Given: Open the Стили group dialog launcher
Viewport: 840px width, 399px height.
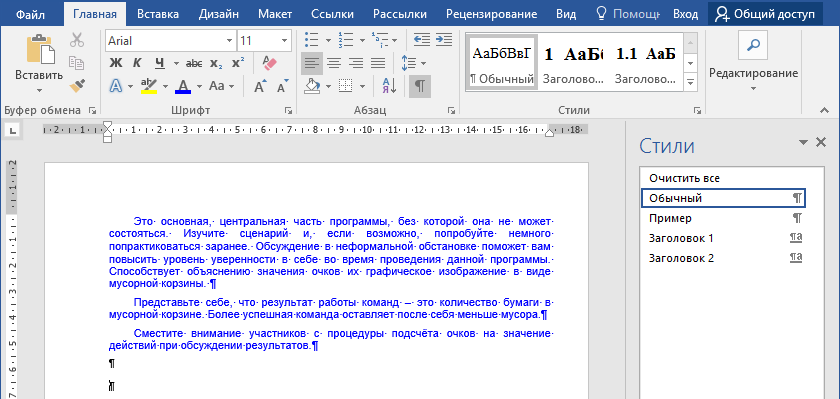Looking at the screenshot, I should pyautogui.click(x=697, y=110).
